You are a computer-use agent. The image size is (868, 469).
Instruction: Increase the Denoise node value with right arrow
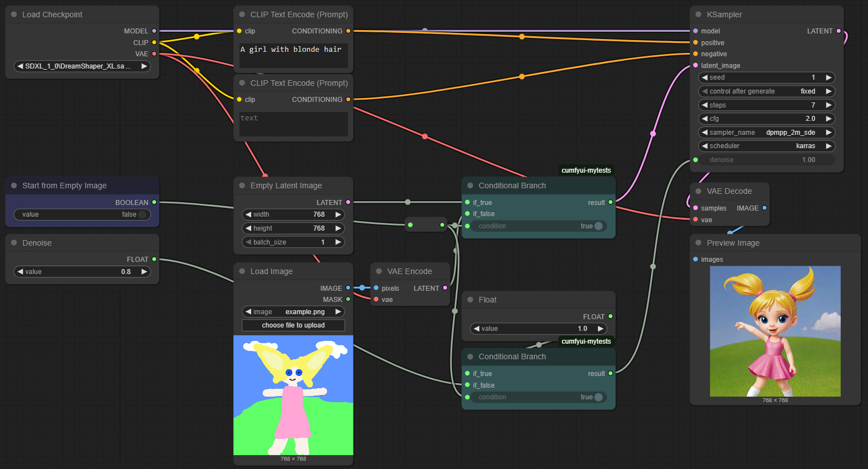pyautogui.click(x=144, y=272)
